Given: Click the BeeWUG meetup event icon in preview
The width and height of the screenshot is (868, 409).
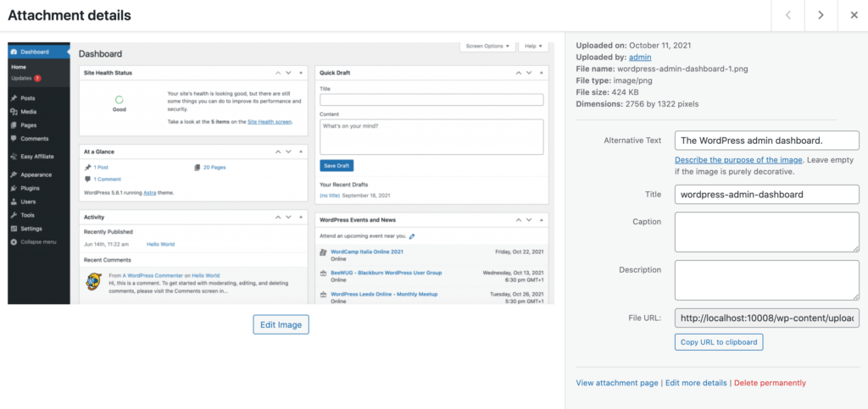Looking at the screenshot, I should click(x=324, y=273).
